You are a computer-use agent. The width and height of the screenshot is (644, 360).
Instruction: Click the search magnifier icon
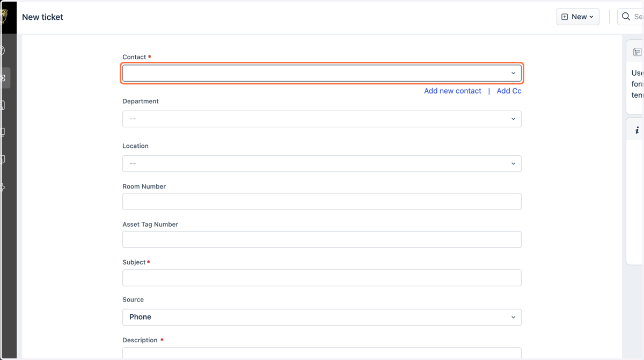[x=626, y=17]
